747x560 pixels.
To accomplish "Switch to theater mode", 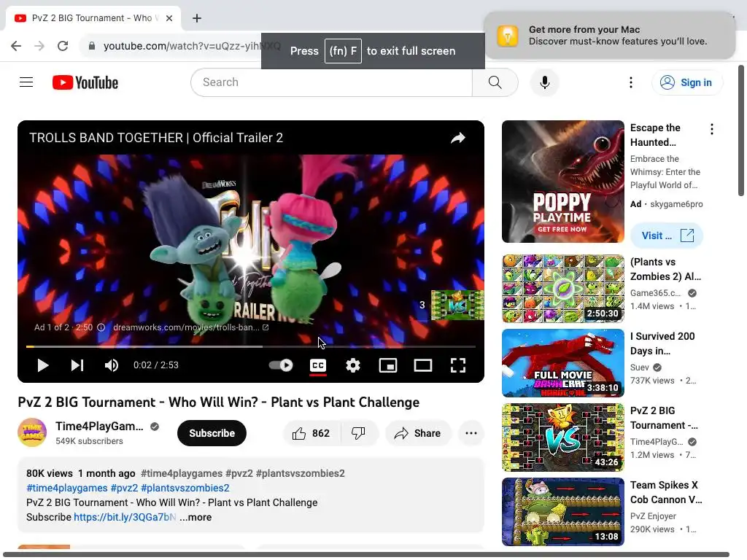I will click(x=422, y=365).
